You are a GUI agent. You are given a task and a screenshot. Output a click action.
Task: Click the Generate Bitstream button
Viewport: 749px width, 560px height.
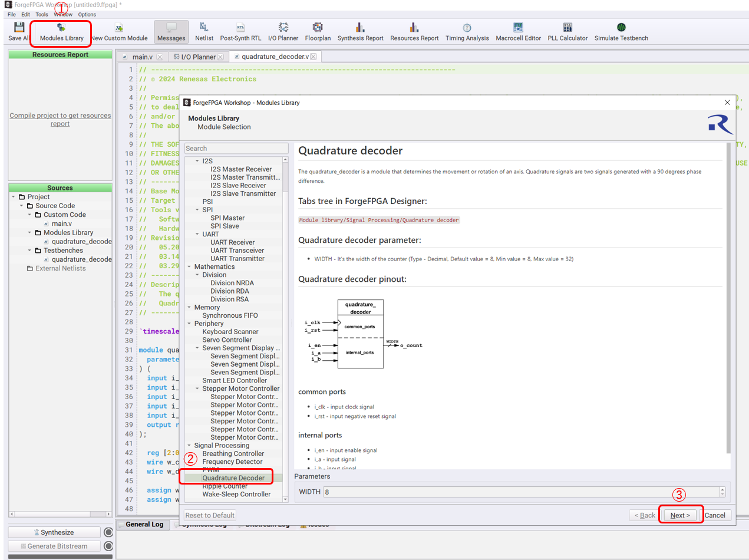point(54,546)
